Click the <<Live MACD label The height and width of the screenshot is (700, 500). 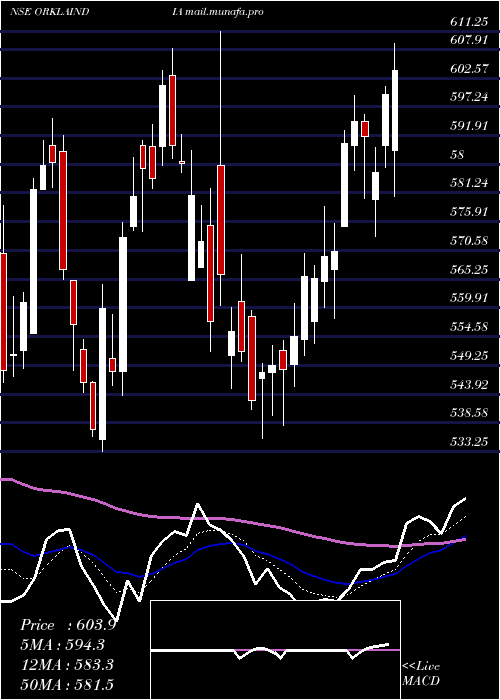421,674
